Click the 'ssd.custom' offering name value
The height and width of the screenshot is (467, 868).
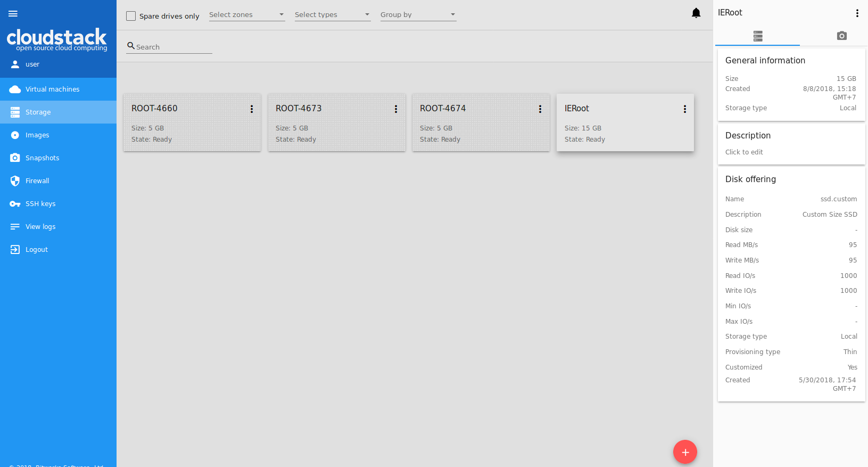pyautogui.click(x=839, y=199)
